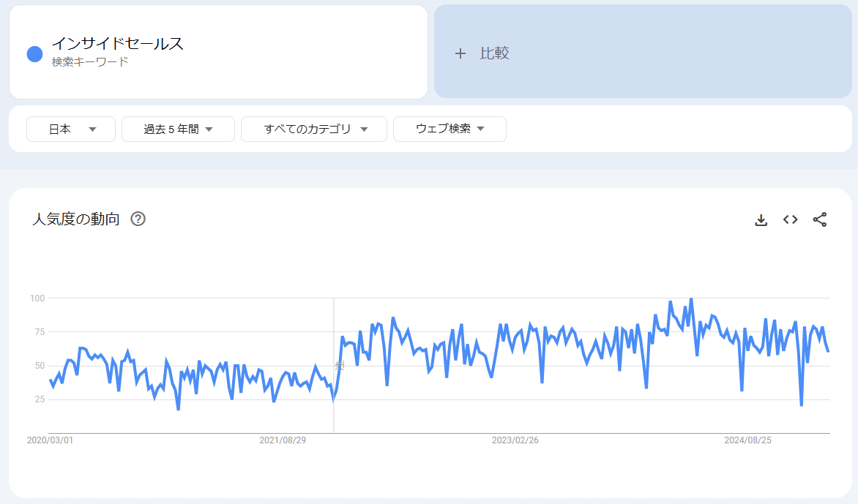
Task: Switch search type via ウェブ検索 menu
Action: (x=449, y=129)
